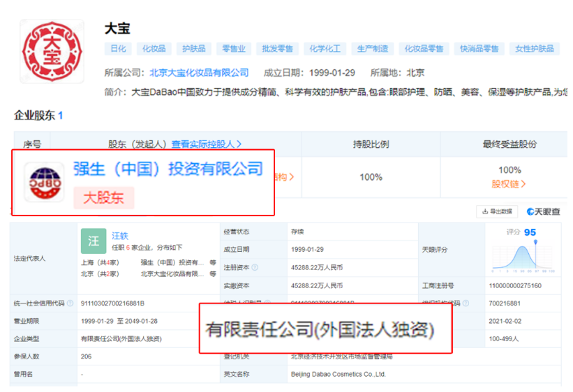Select the 护肤品 tag

click(194, 49)
